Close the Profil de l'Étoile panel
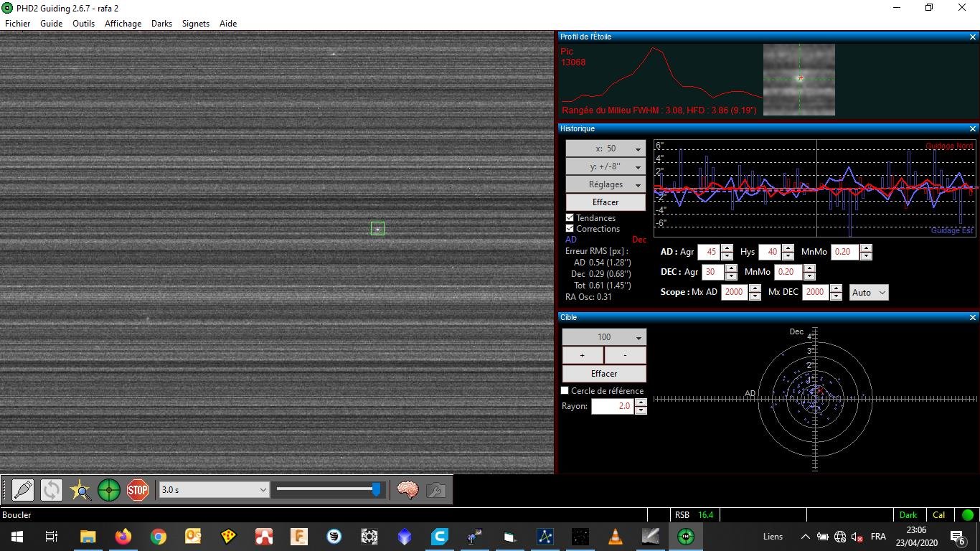 973,37
